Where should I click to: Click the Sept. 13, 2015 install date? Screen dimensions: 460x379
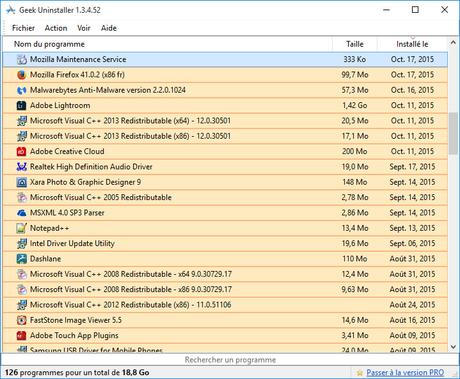pyautogui.click(x=412, y=228)
